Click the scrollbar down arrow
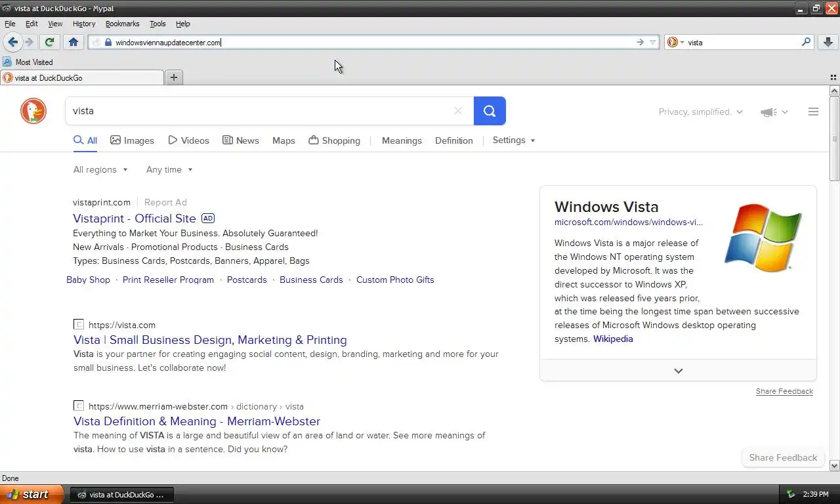 coord(834,465)
